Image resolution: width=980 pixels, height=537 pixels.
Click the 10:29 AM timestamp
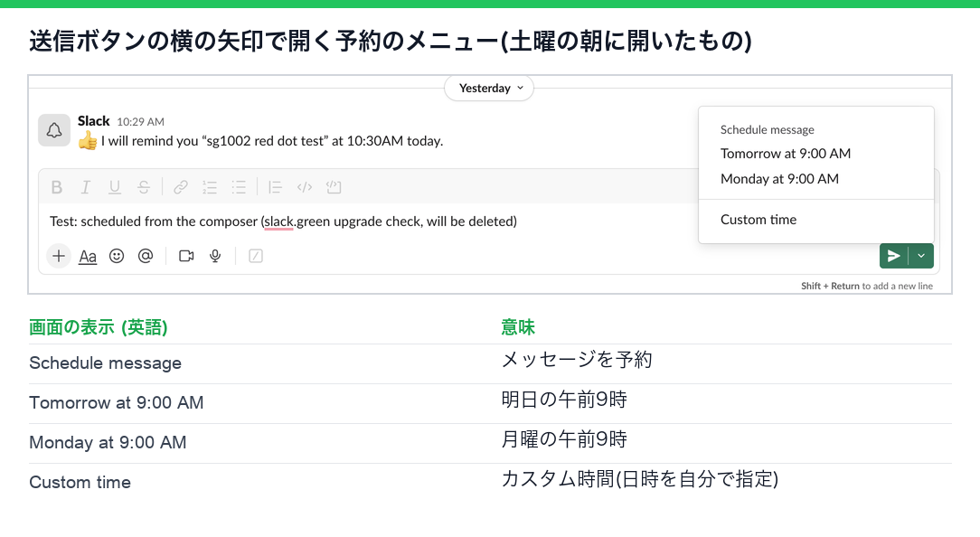coord(141,122)
